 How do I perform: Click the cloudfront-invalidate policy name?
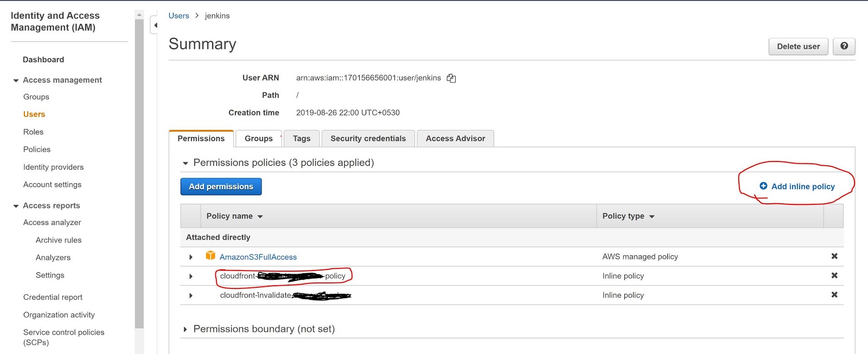(285, 295)
